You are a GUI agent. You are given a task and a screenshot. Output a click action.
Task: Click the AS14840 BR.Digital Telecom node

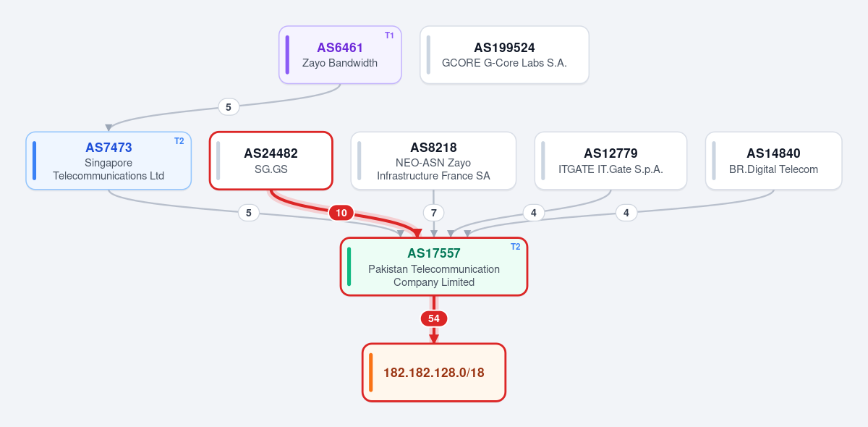pyautogui.click(x=773, y=161)
